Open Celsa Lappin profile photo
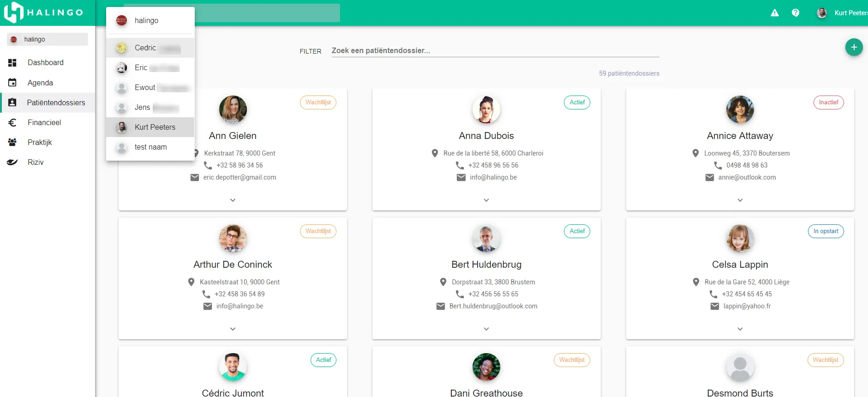The width and height of the screenshot is (868, 397). pyautogui.click(x=740, y=239)
